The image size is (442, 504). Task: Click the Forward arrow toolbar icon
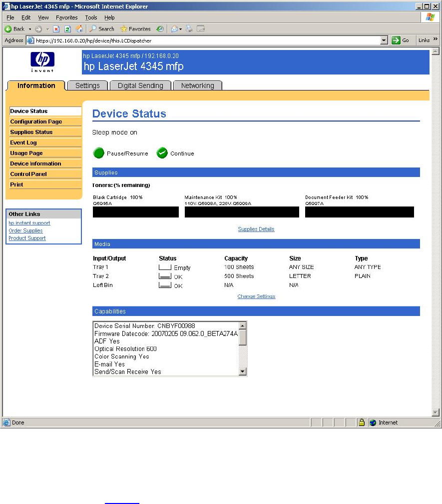(38, 29)
